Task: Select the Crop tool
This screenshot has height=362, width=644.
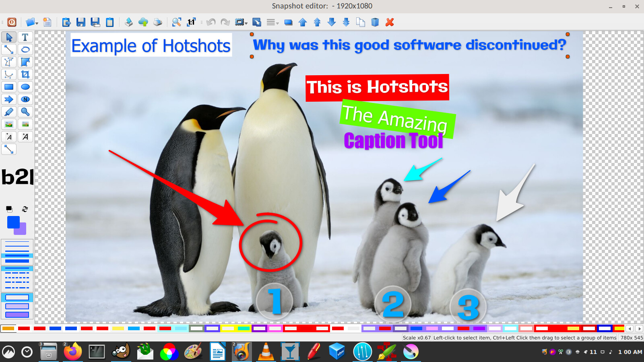Action: [x=25, y=74]
